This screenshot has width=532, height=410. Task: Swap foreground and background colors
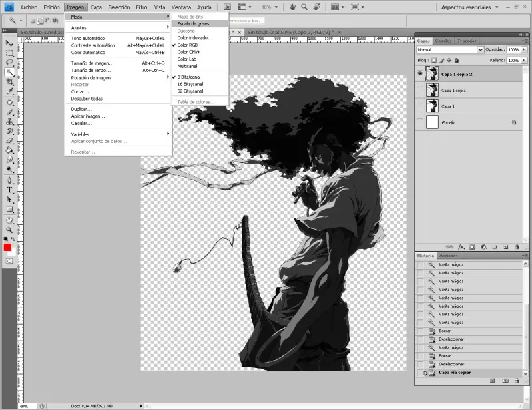[13, 239]
